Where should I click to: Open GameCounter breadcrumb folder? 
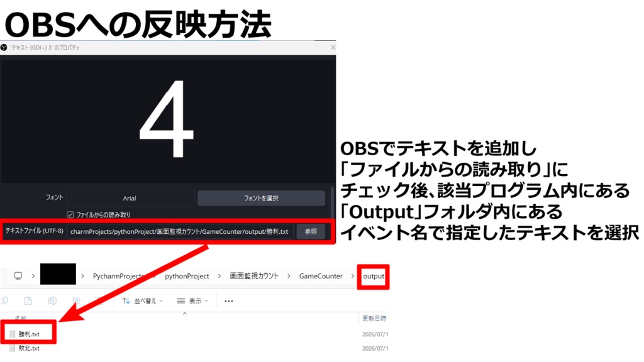pyautogui.click(x=321, y=277)
